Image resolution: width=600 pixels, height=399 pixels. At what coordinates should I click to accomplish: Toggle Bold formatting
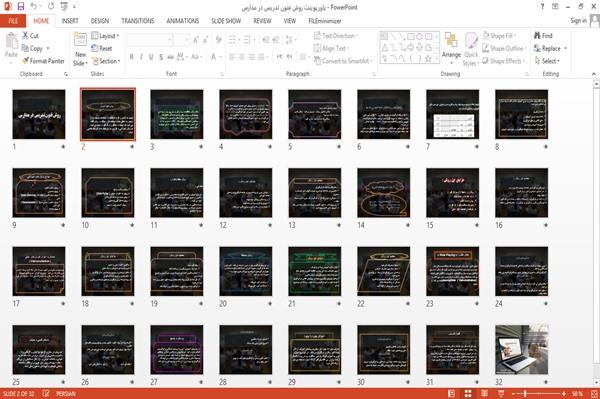[x=132, y=57]
